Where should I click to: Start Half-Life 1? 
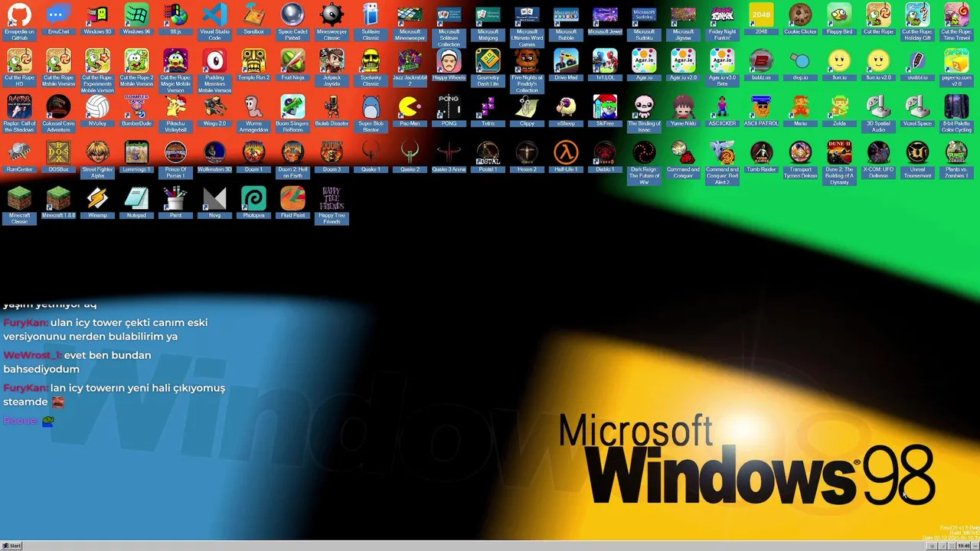tap(566, 158)
